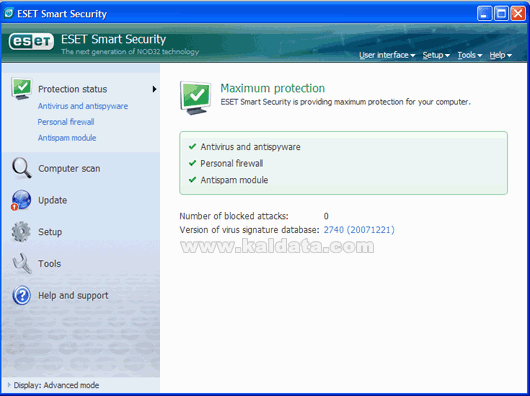This screenshot has height=396, width=530.
Task: Close the ESET Smart Security window
Action: pos(518,14)
